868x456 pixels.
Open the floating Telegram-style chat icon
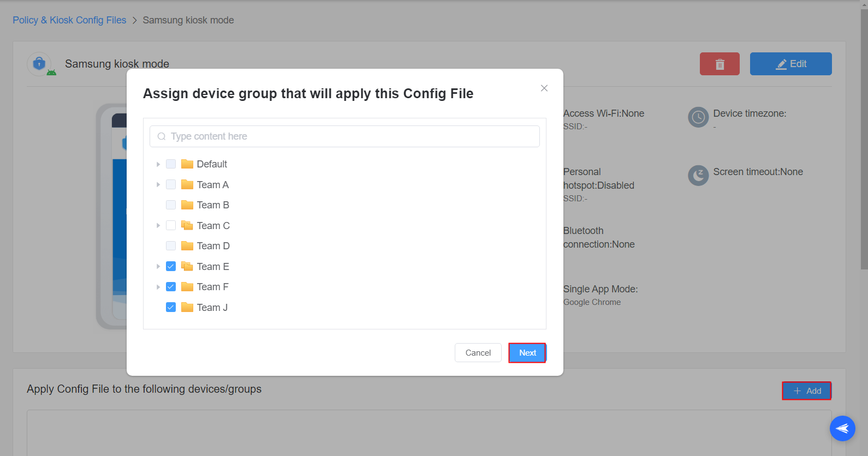[x=842, y=429]
